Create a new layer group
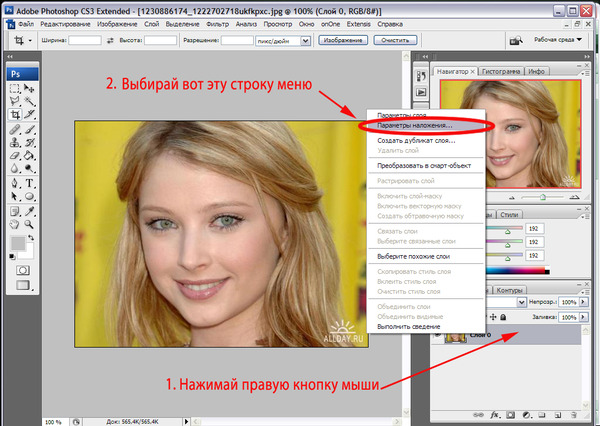Viewport: 600px width, 426px height. pyautogui.click(x=541, y=415)
